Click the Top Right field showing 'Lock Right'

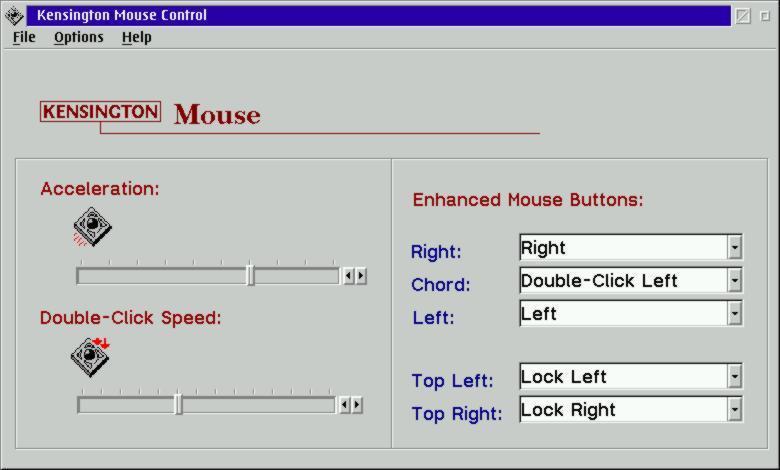tap(624, 410)
